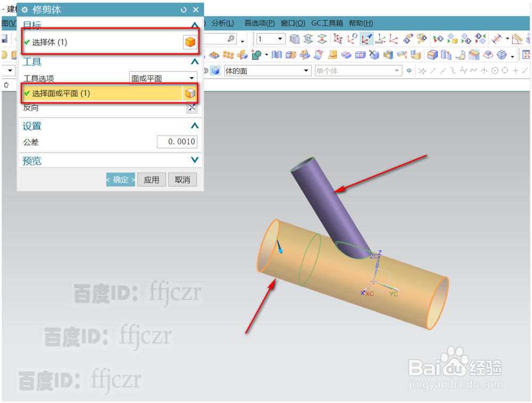Click the search magnifier icon in toolbar
This screenshot has width=532, height=403.
pyautogui.click(x=231, y=39)
